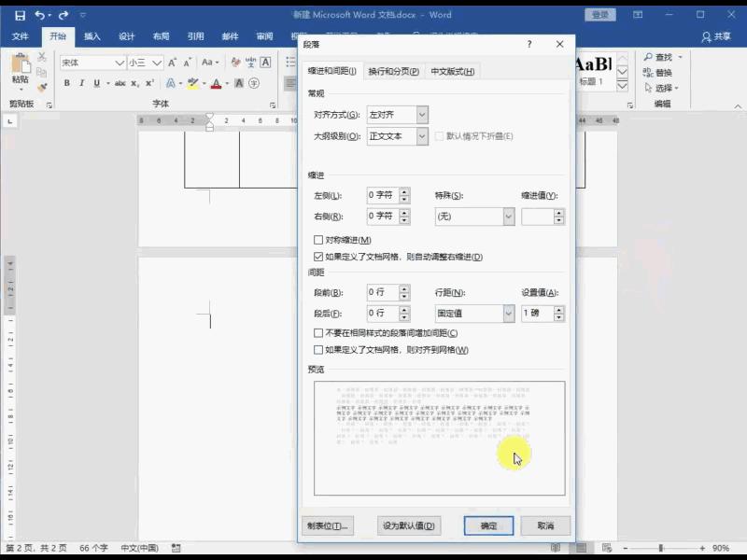Viewport: 747px width, 560px height.
Task: Select the Text Highlight Color tool
Action: pos(193,82)
